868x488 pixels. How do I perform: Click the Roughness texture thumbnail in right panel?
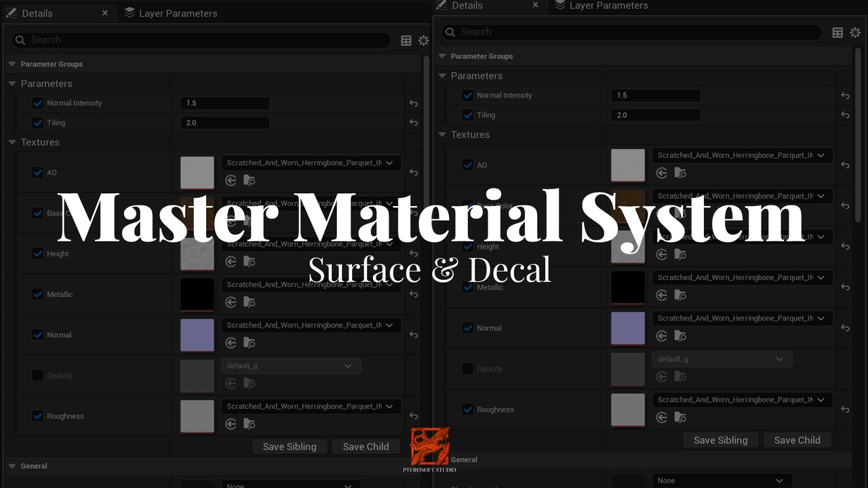tap(628, 410)
